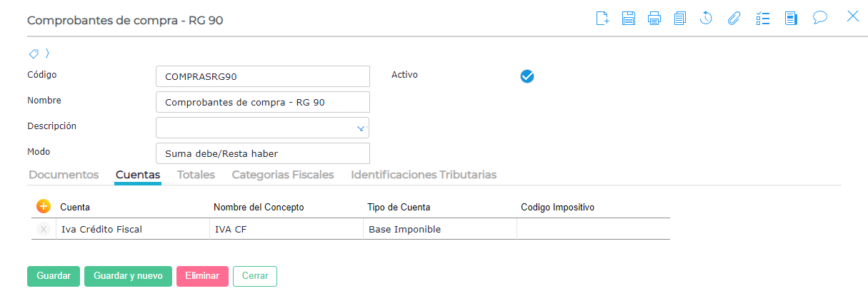
Task: Click the tag icon below title
Action: tap(33, 53)
